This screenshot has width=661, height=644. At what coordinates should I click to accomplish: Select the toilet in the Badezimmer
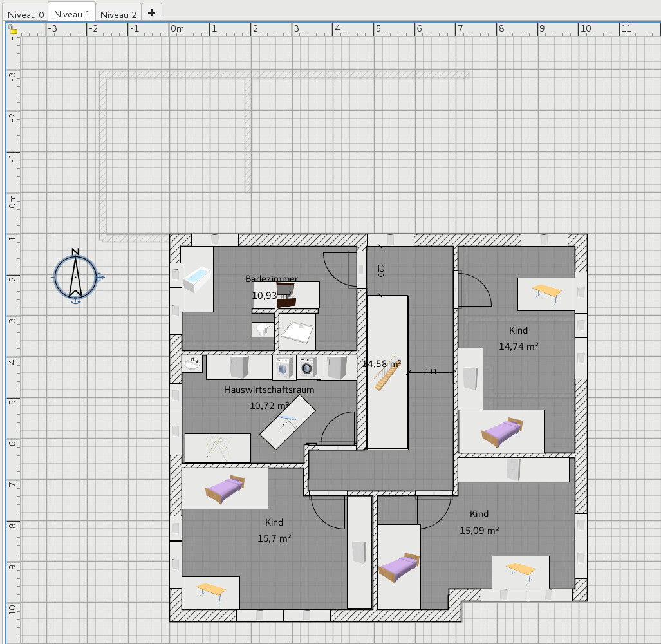(262, 330)
